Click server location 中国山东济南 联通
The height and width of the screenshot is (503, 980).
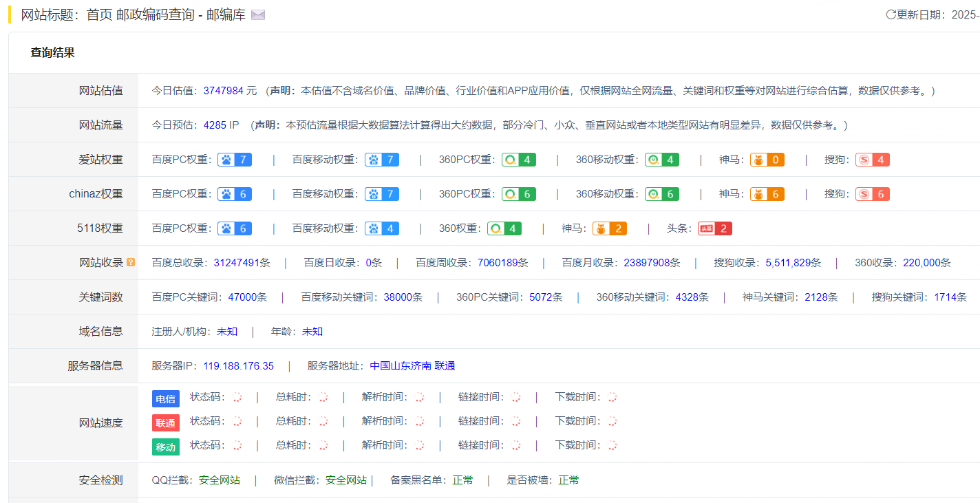pyautogui.click(x=412, y=365)
